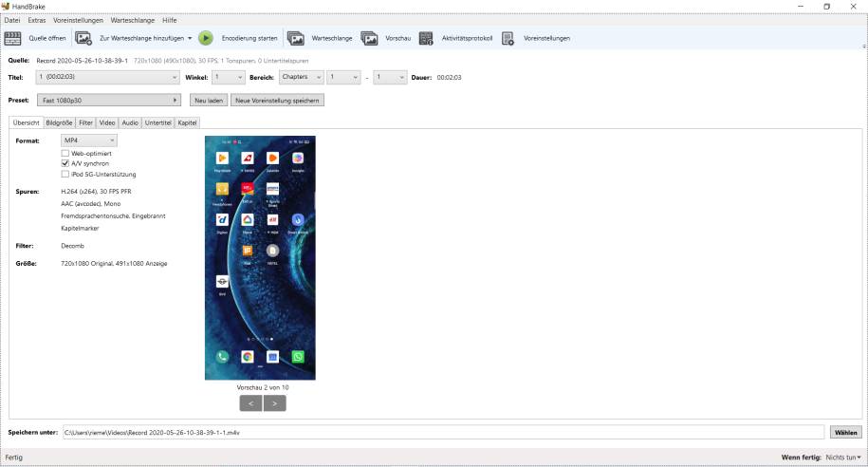This screenshot has width=868, height=467.
Task: Open the start chapter dropdown
Action: (x=343, y=77)
